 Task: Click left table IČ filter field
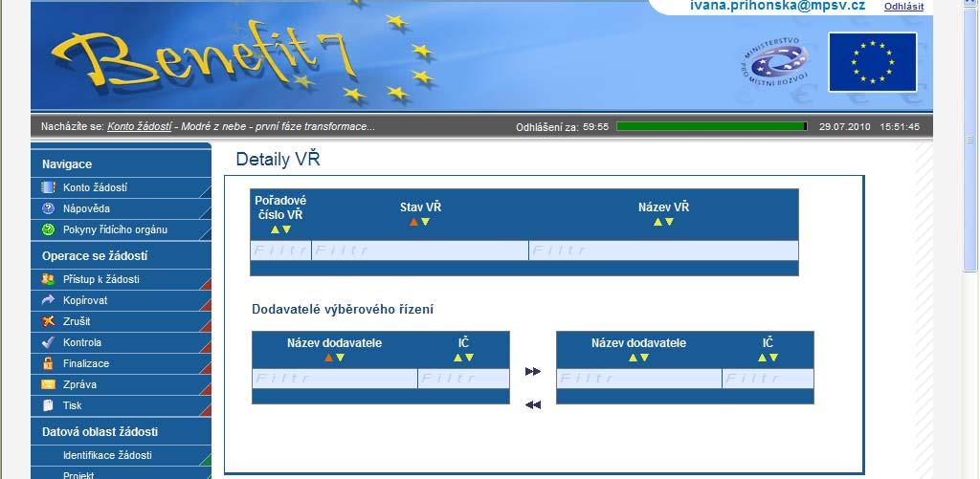pos(464,379)
